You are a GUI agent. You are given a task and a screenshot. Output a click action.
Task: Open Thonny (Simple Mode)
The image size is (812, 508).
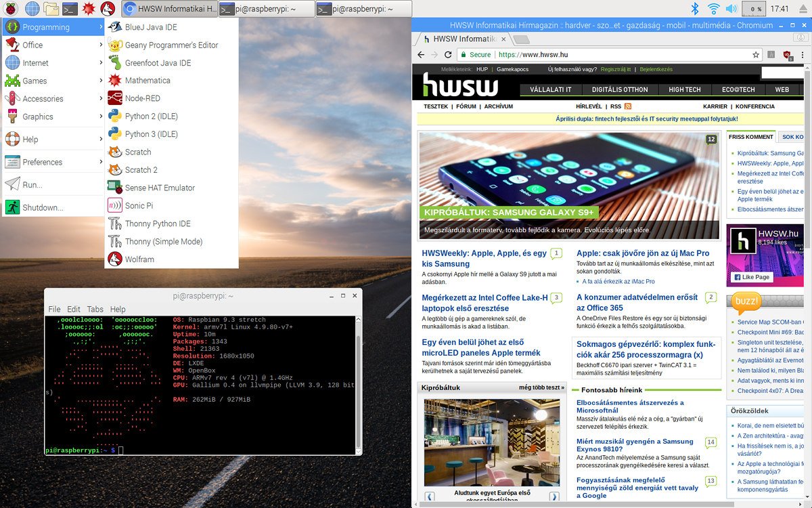pos(171,241)
